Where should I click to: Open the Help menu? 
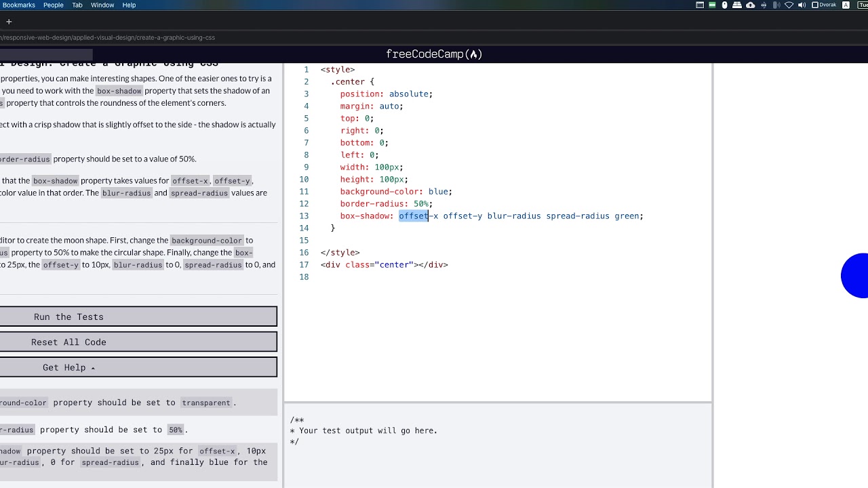click(129, 5)
